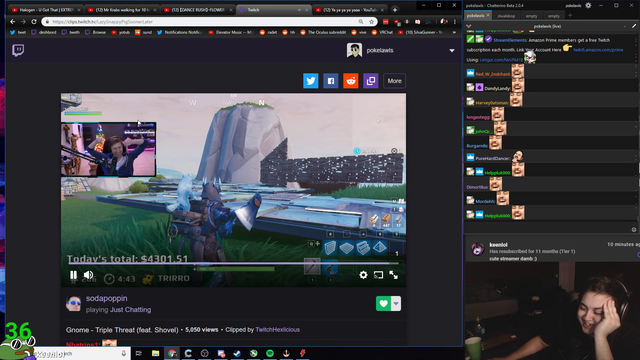Open the dashbord bookmark
This screenshot has width=640, height=360.
point(44,32)
